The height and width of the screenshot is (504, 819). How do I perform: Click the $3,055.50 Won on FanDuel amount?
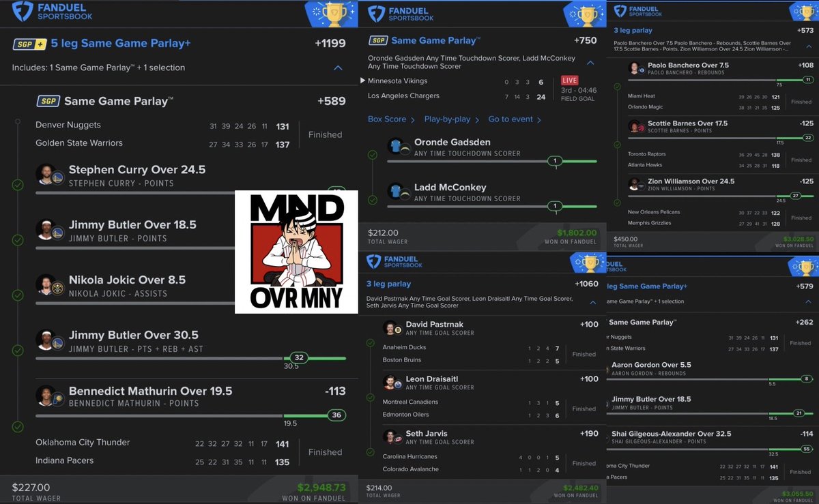[x=797, y=493]
